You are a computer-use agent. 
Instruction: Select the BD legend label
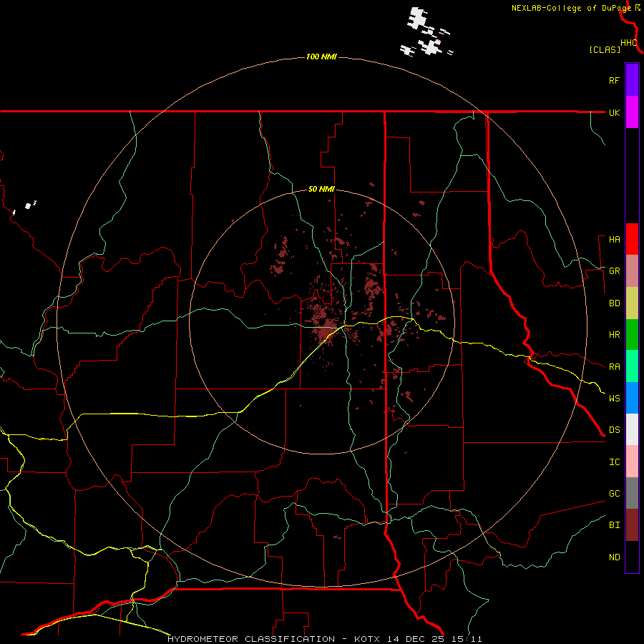point(614,303)
